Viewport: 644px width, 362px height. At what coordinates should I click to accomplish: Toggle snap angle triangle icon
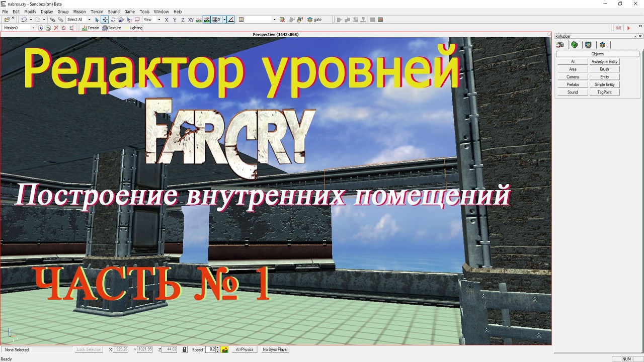(231, 20)
